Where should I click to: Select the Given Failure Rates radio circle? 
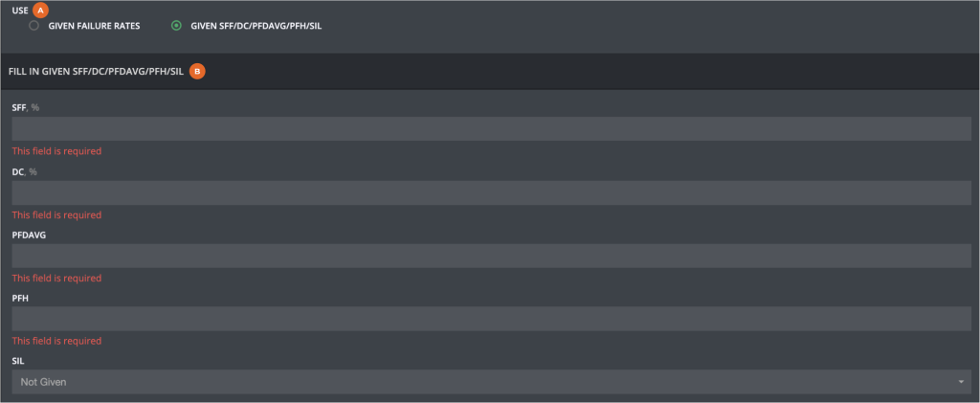(x=34, y=26)
